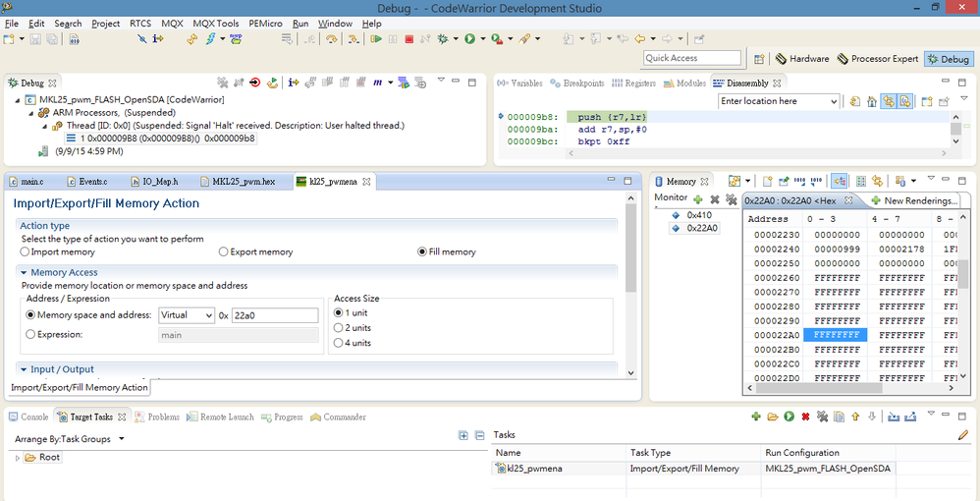
Task: Click the flash programmer lightning icon
Action: 210,38
